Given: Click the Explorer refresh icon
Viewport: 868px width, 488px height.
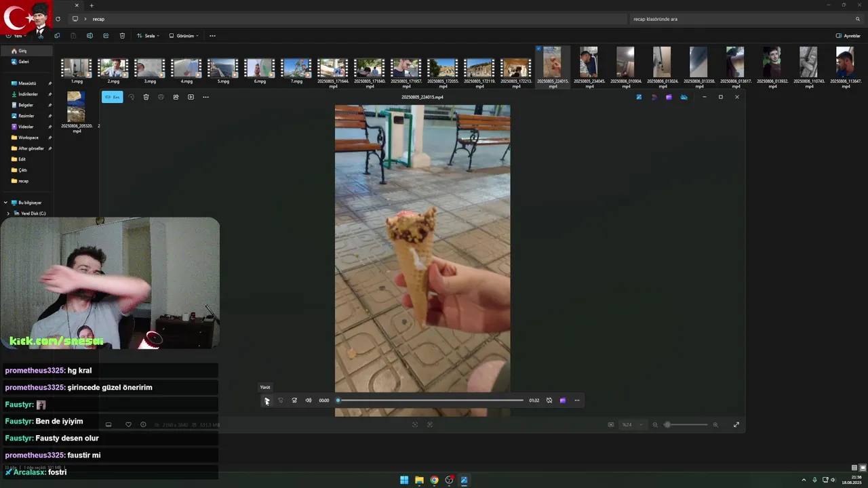Looking at the screenshot, I should tap(58, 19).
